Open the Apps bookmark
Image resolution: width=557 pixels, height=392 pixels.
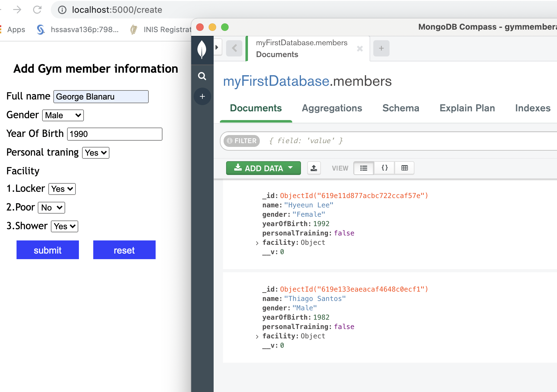pyautogui.click(x=12, y=30)
